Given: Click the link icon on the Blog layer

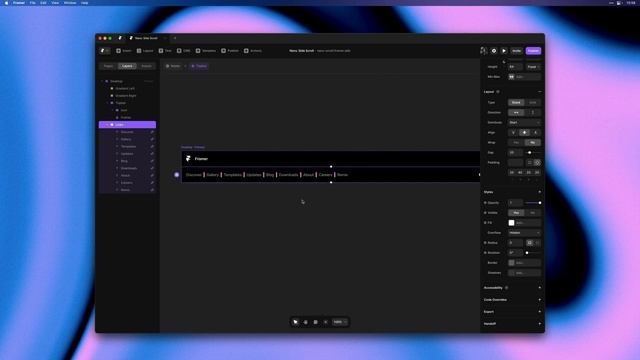Looking at the screenshot, I should [x=152, y=161].
